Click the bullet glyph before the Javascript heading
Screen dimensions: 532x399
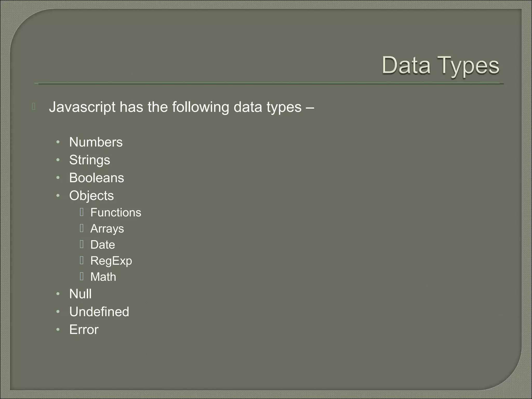coord(34,107)
